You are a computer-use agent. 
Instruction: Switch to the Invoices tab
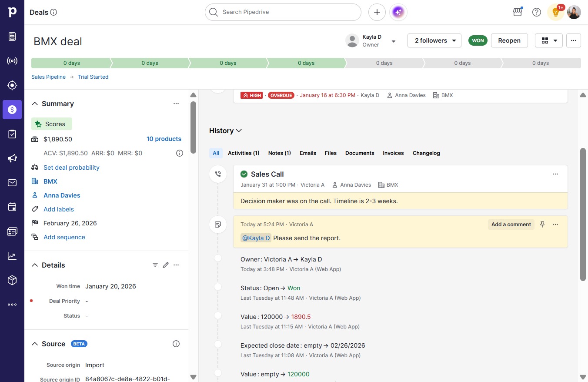click(x=393, y=153)
